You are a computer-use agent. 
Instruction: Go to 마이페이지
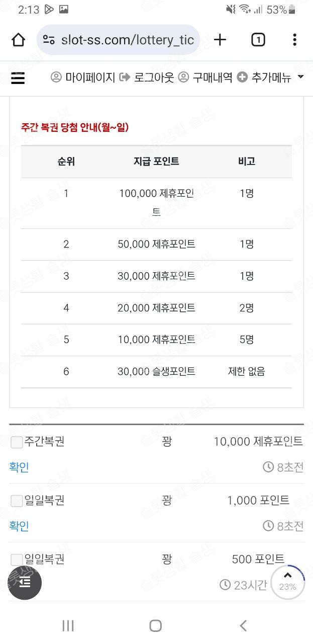coord(83,77)
